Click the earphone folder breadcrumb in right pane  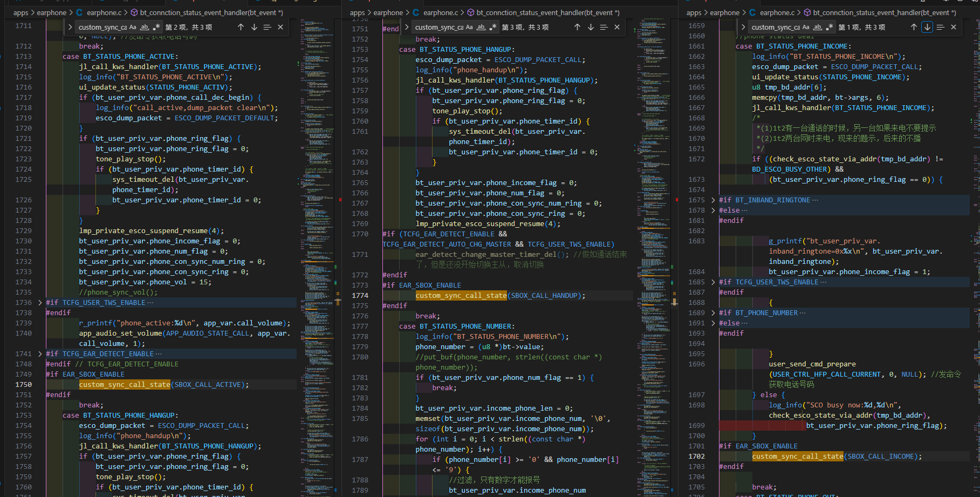[725, 12]
